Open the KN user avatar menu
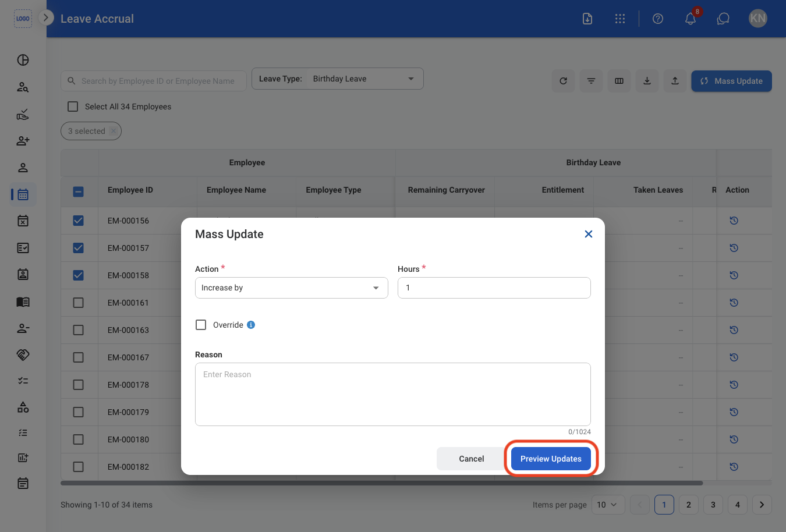This screenshot has height=532, width=786. tap(758, 19)
